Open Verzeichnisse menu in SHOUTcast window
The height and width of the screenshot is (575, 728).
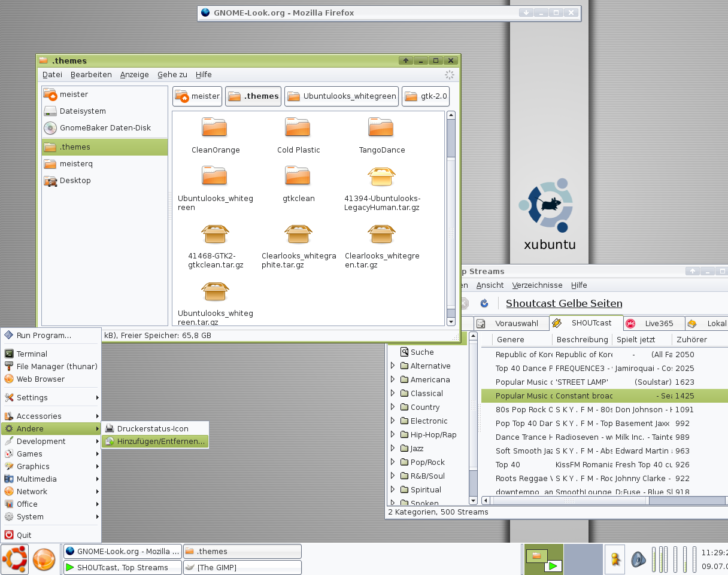[x=537, y=285]
